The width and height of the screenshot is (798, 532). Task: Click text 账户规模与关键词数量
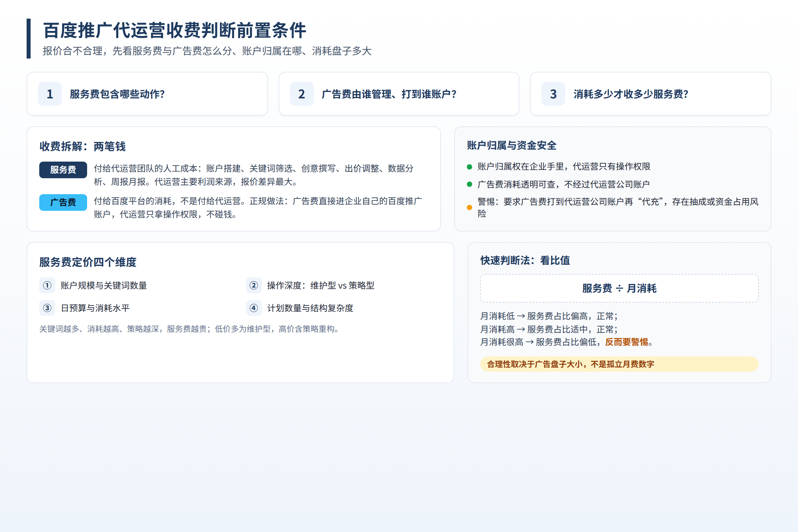[x=103, y=285]
